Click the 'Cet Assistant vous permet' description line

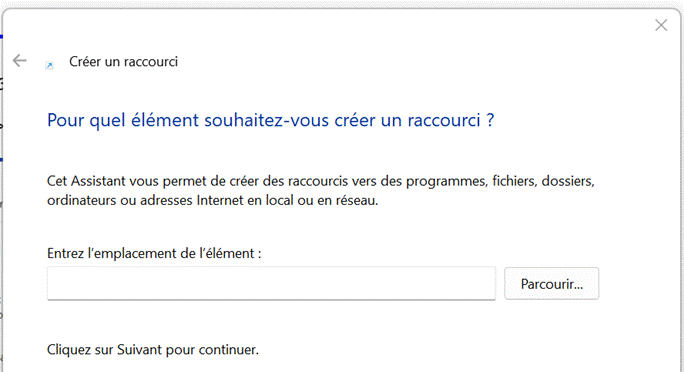point(321,181)
